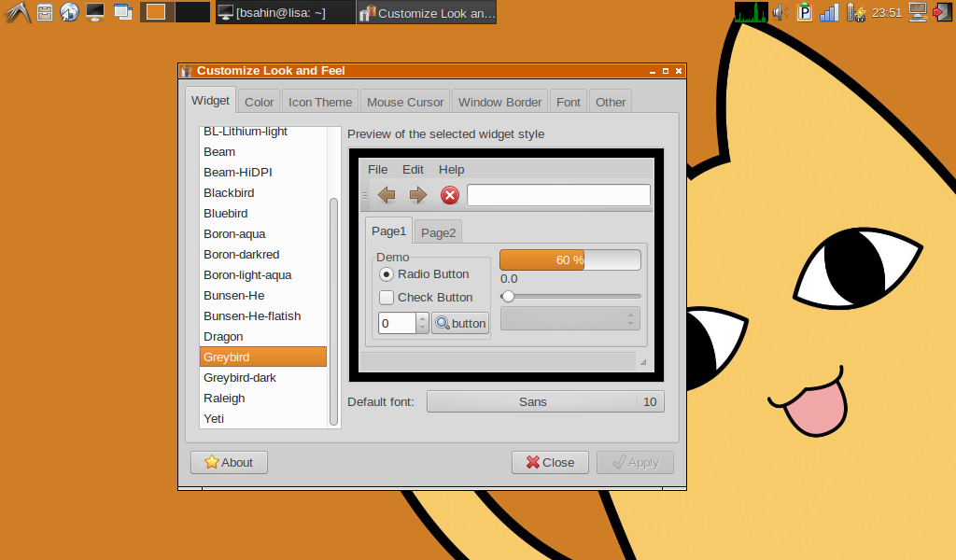Switch to the Icon Theme tab

coord(320,103)
